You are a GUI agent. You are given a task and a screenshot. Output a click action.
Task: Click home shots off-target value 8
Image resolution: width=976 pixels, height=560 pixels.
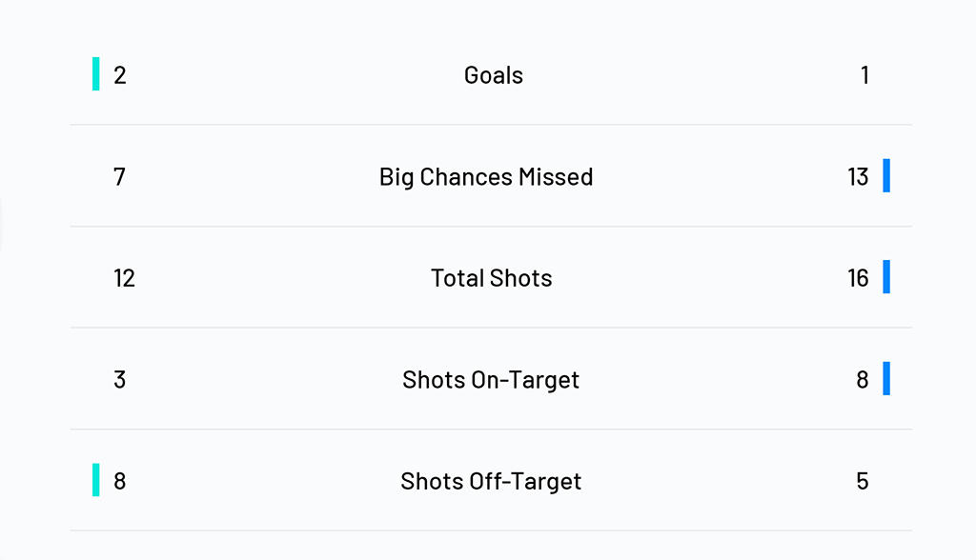(119, 481)
